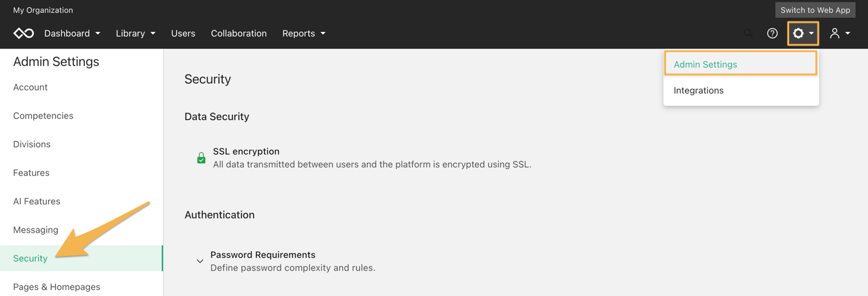The height and width of the screenshot is (296, 868).
Task: Click the infinity logo icon
Action: coord(23,33)
